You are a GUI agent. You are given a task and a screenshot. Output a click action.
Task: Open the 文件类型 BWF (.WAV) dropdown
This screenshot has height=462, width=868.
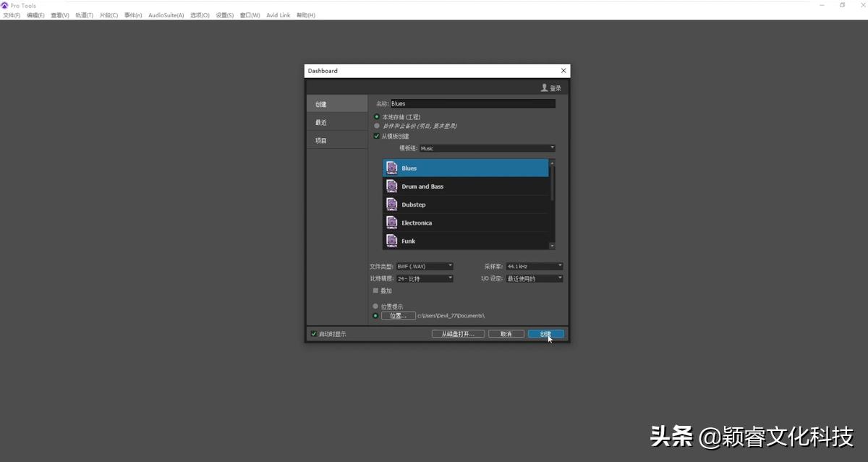[x=425, y=266]
